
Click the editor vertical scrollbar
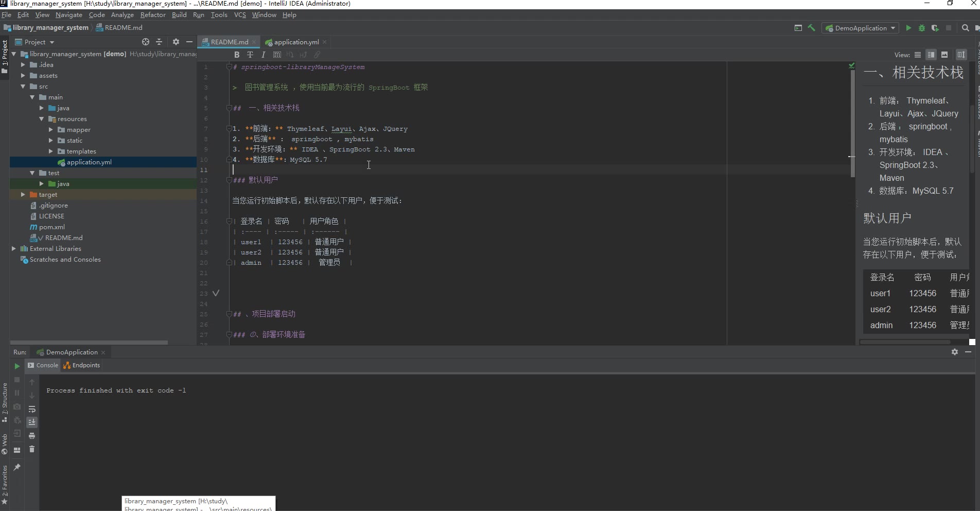852,124
